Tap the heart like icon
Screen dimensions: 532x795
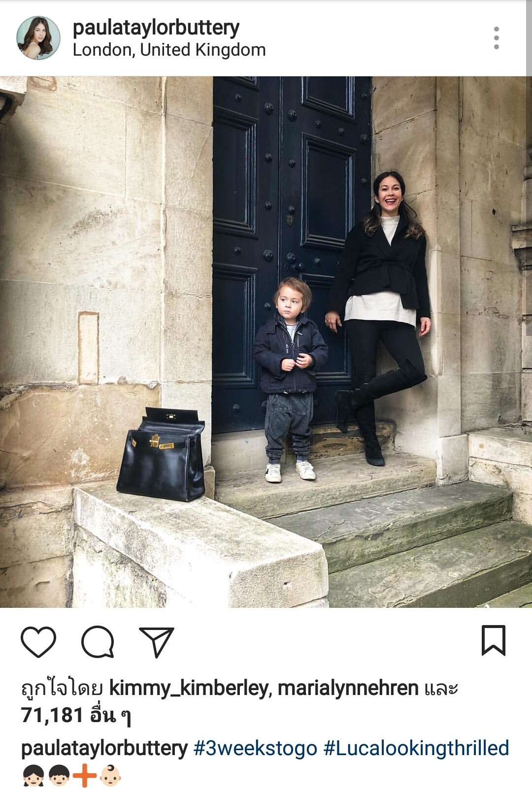[x=38, y=642]
